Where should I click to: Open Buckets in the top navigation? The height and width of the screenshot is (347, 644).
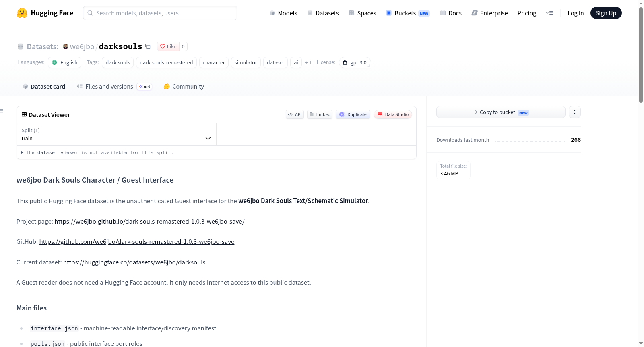[x=408, y=13]
